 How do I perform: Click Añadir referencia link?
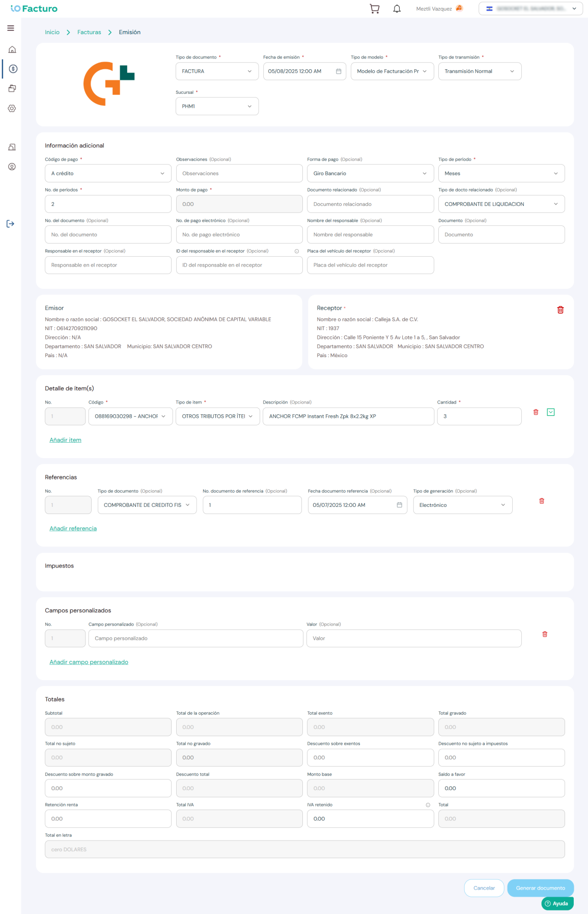[73, 528]
